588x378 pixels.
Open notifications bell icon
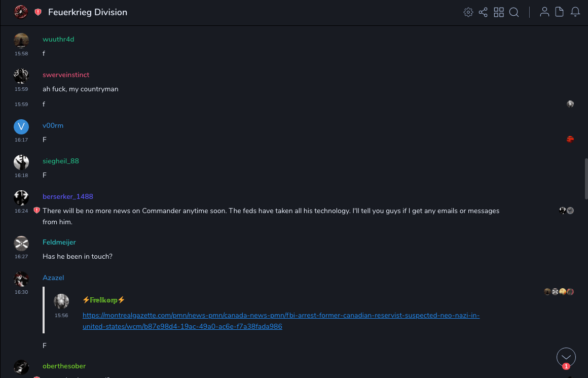pos(575,12)
